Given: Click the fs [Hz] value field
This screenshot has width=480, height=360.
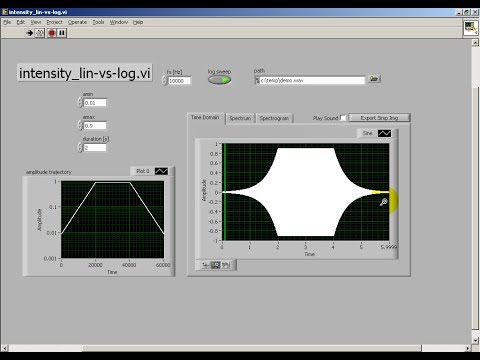Looking at the screenshot, I should point(179,81).
